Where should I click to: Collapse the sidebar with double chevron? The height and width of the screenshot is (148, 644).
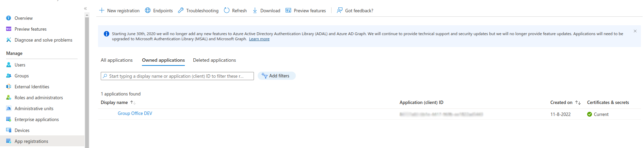[85, 9]
